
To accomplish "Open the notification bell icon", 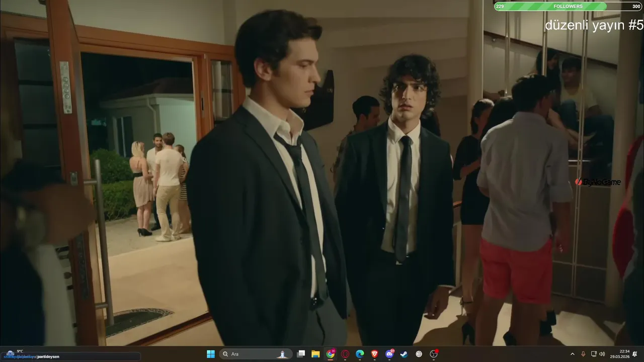I will pyautogui.click(x=635, y=354).
